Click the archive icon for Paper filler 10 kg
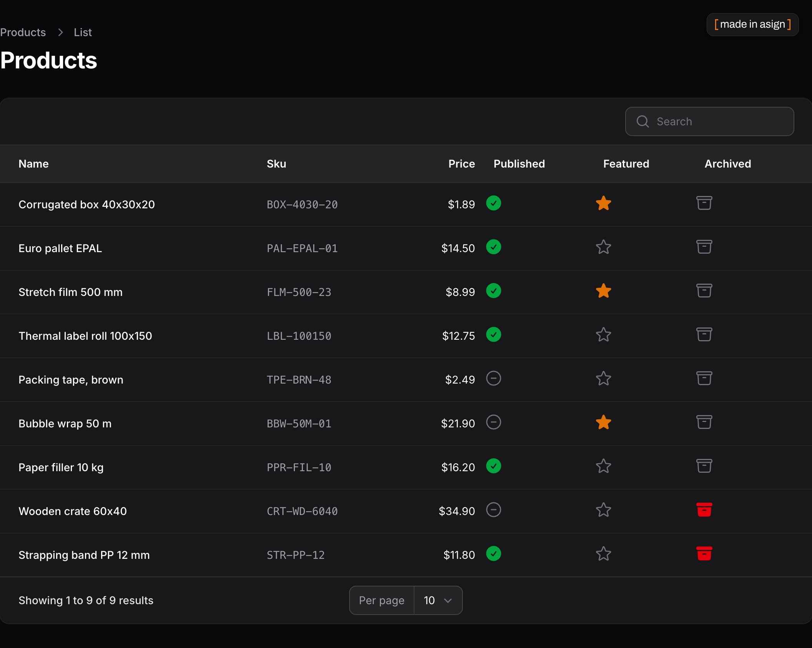Image resolution: width=812 pixels, height=648 pixels. (x=704, y=466)
